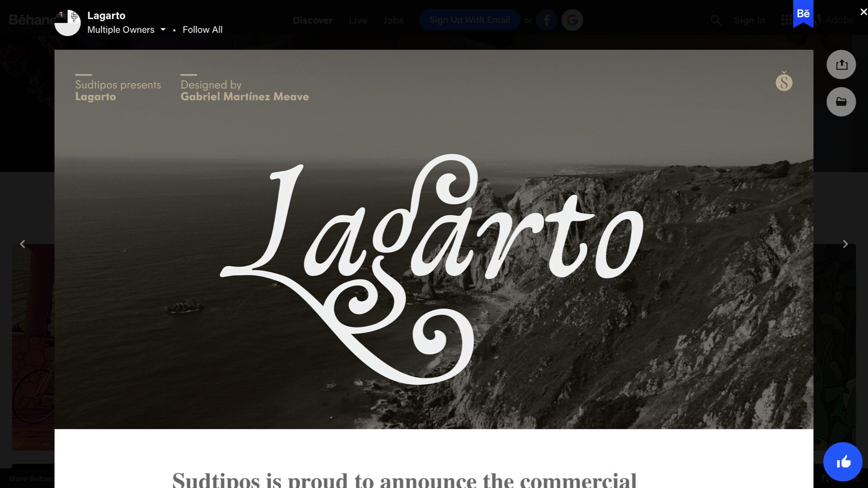
Task: Click the Sign In link
Action: [749, 20]
